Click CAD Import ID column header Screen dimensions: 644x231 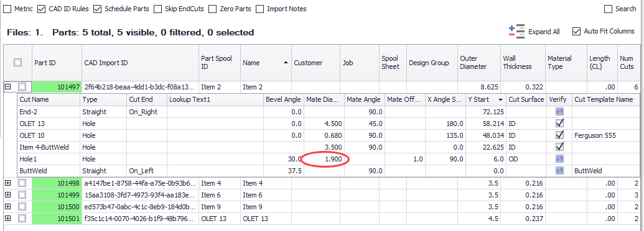141,63
